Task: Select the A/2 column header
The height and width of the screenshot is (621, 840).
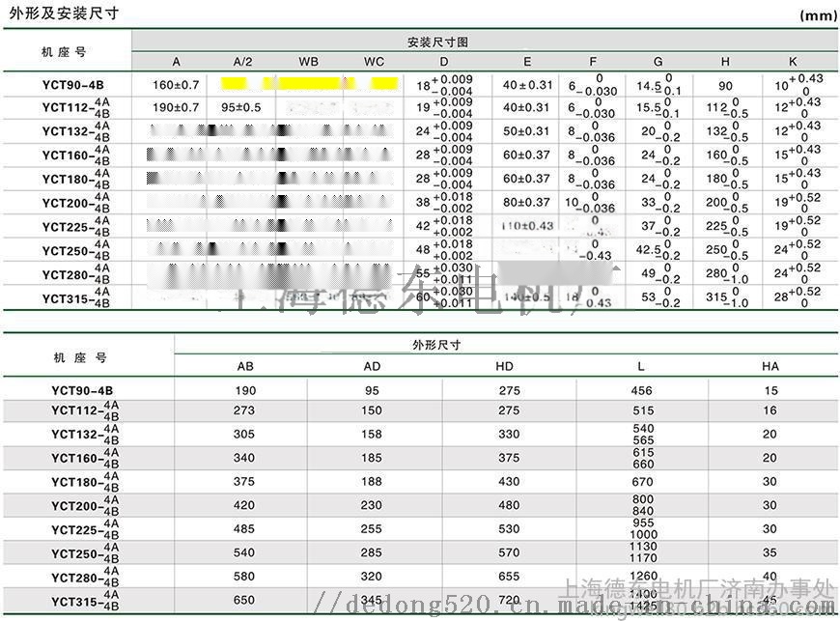Action: (242, 62)
